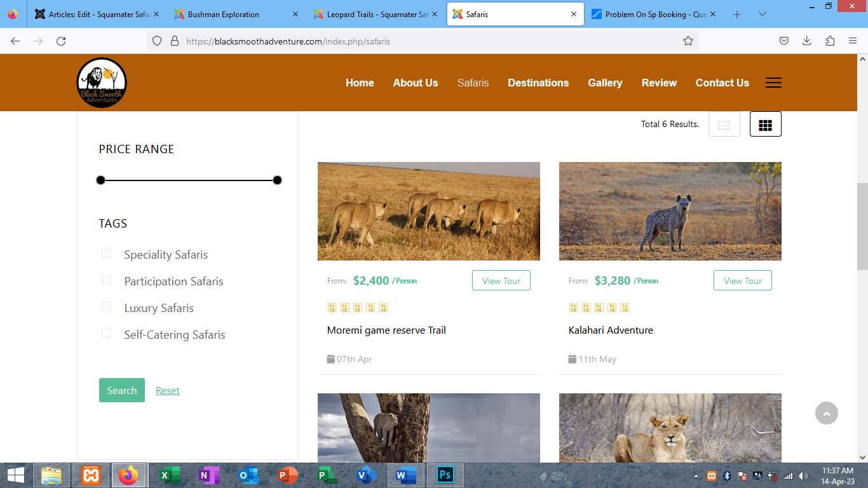
Task: Click View Tour for Moremi trail
Action: click(x=501, y=281)
